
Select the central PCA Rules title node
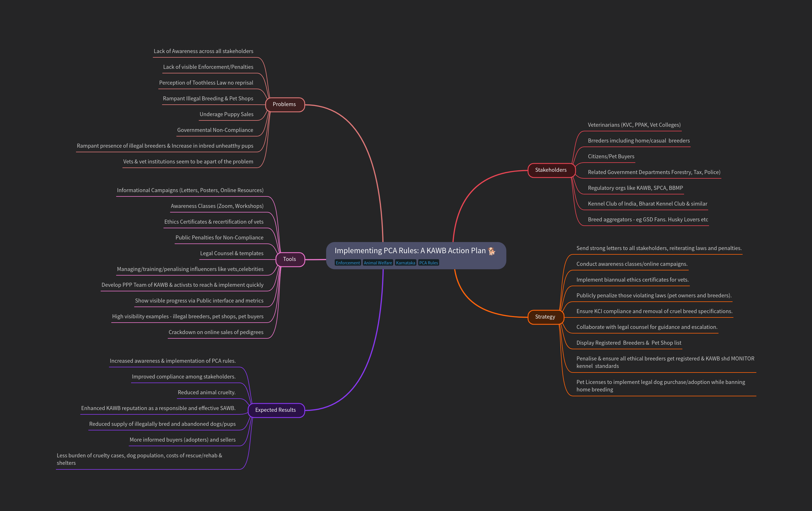tap(410, 251)
